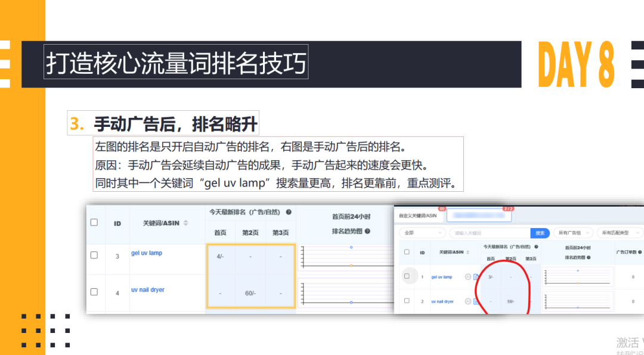Click the info icon beside 排名趋势图 label
644x355 pixels.
click(x=590, y=258)
